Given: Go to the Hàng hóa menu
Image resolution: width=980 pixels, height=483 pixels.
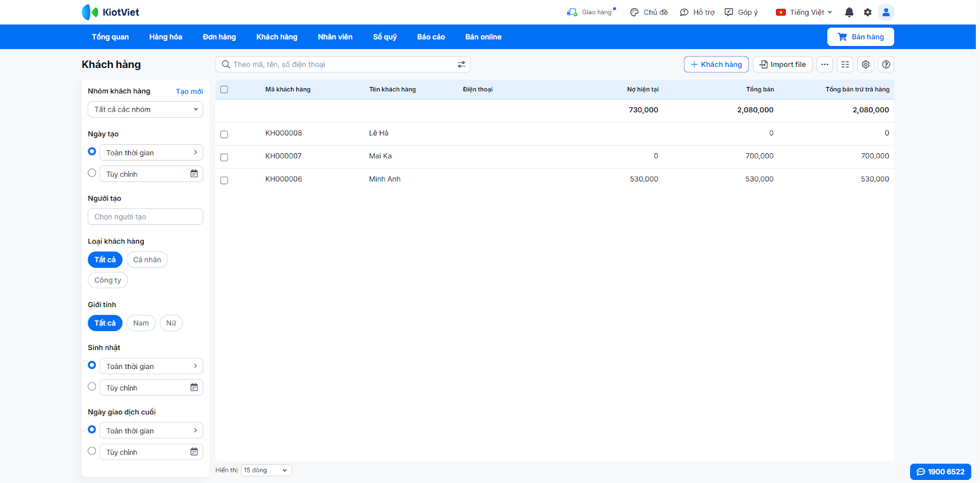Looking at the screenshot, I should pos(165,37).
